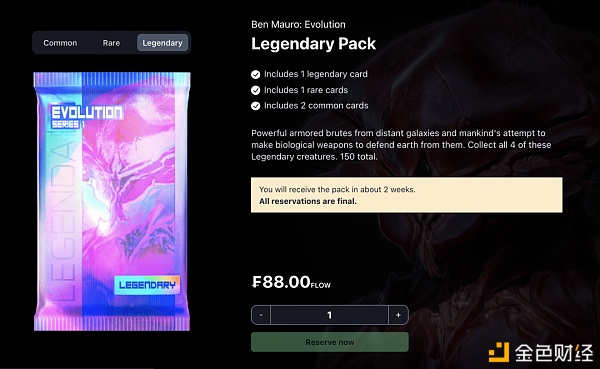Click the Reserve now button

point(330,342)
